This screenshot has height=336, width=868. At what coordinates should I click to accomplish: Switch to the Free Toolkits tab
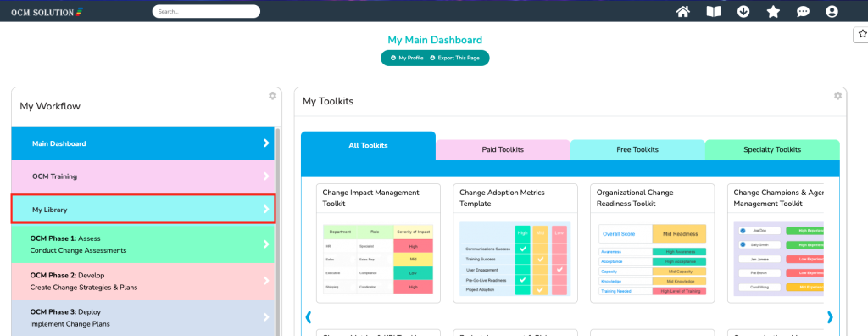[x=637, y=149]
